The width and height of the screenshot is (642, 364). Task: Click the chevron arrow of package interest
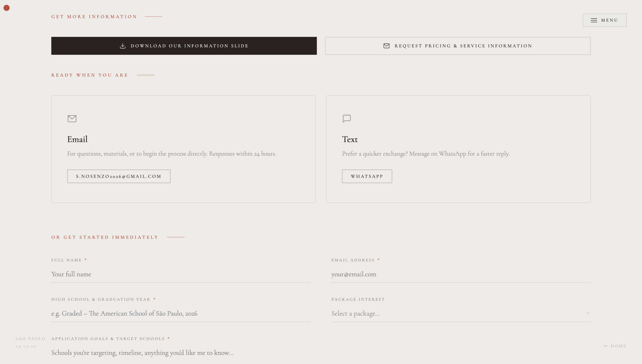pyautogui.click(x=588, y=313)
